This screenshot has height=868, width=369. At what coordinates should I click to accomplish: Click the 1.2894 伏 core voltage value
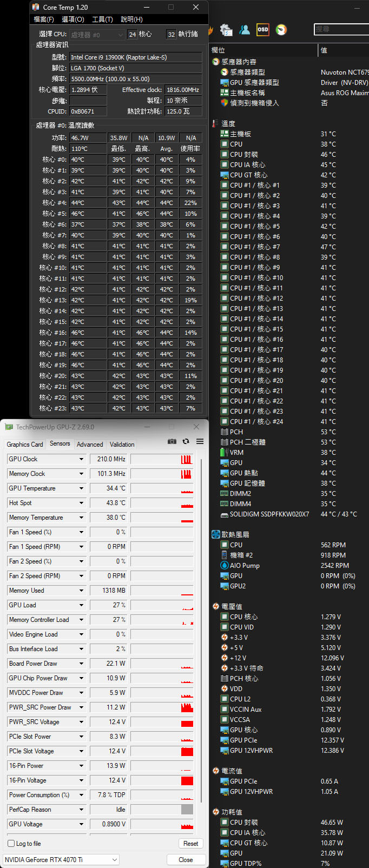88,90
